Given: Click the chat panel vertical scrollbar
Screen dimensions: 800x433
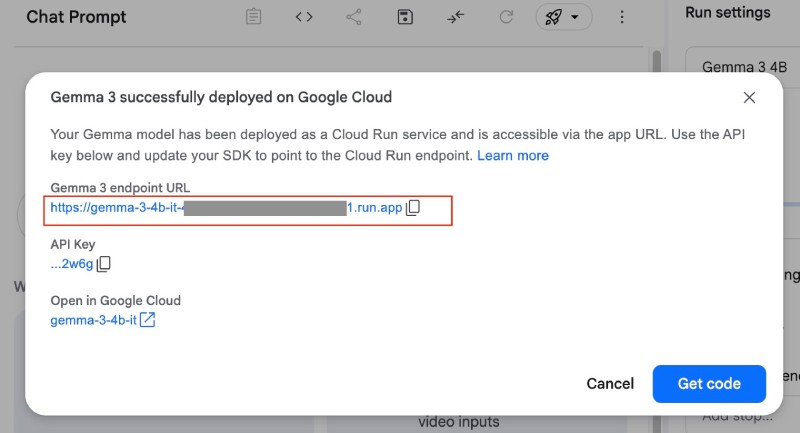Looking at the screenshot, I should (657, 61).
